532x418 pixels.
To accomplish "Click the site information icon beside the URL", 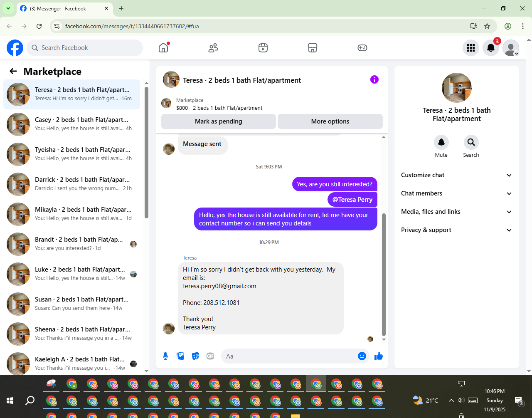I will pos(57,26).
